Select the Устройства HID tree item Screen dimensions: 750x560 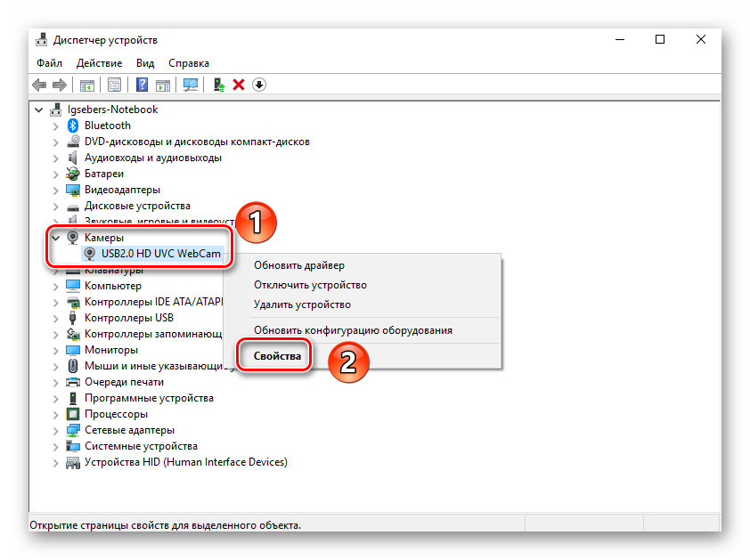pos(185,462)
